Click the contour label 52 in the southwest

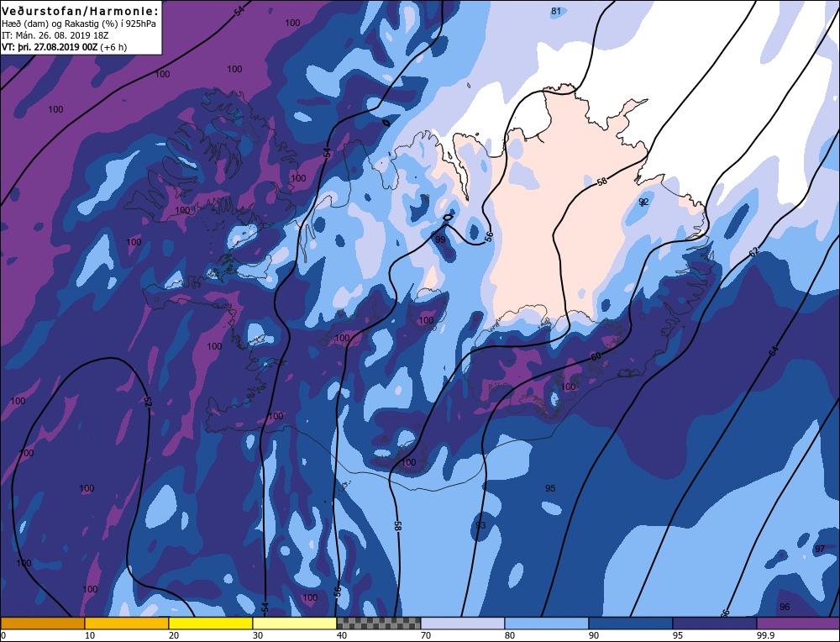[148, 402]
